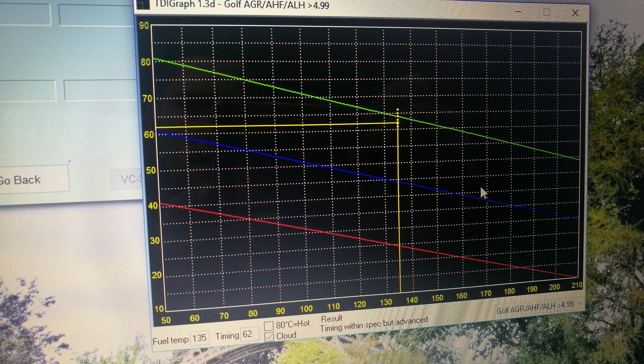Click the greyed VC button behind graph
644x364 pixels.
pos(129,180)
